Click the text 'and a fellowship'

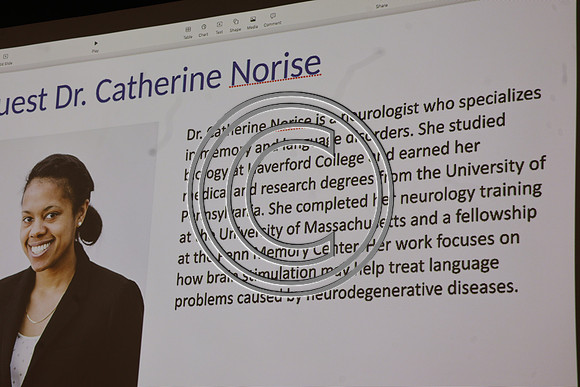(x=473, y=216)
